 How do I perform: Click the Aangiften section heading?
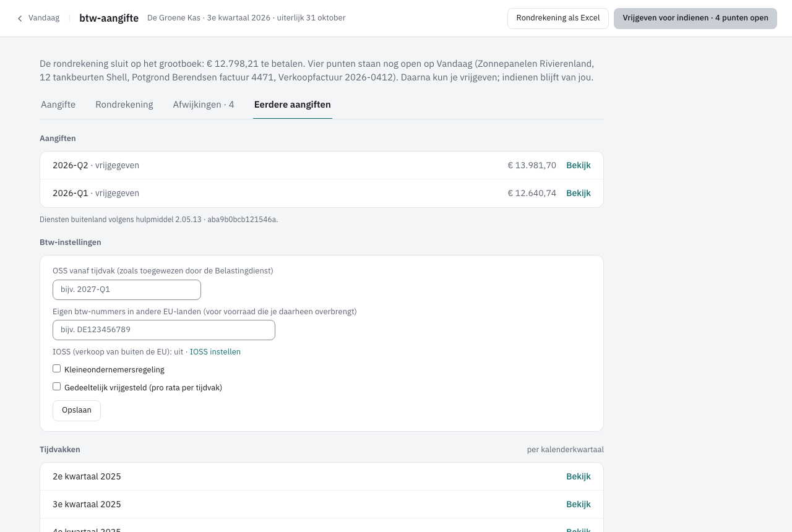(58, 139)
